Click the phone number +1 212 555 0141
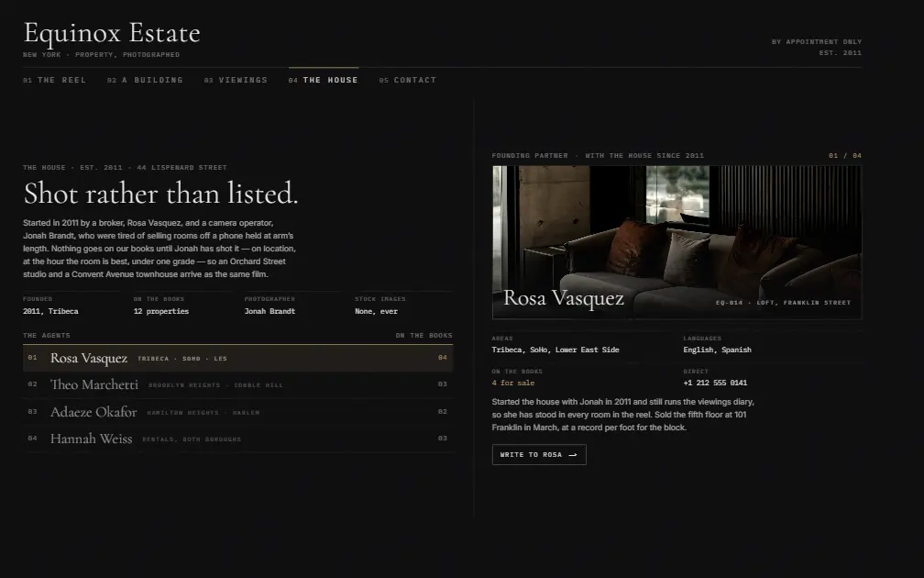This screenshot has height=578, width=924. coord(715,383)
